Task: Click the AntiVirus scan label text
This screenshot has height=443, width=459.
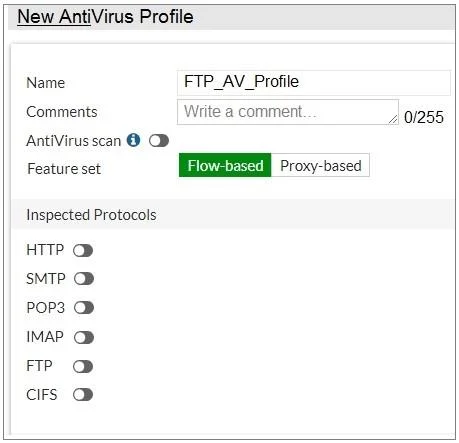Action: [x=74, y=141]
